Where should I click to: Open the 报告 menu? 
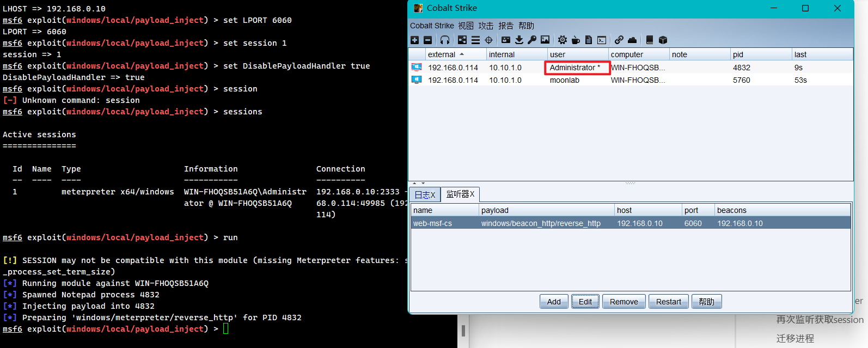[506, 26]
